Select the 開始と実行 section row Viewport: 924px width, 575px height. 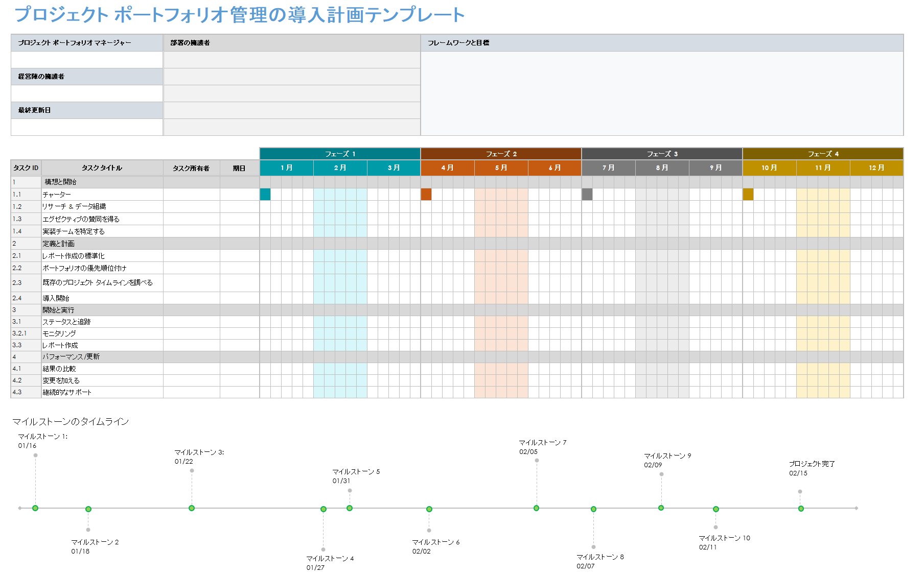[x=457, y=310]
